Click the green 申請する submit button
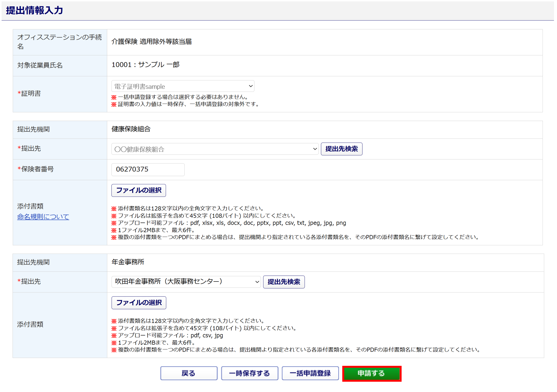This screenshot has width=557, height=392. pos(372,373)
